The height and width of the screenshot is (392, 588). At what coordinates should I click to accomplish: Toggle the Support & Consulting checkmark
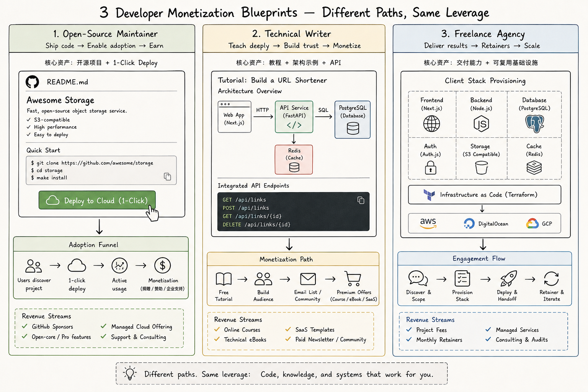coord(103,336)
